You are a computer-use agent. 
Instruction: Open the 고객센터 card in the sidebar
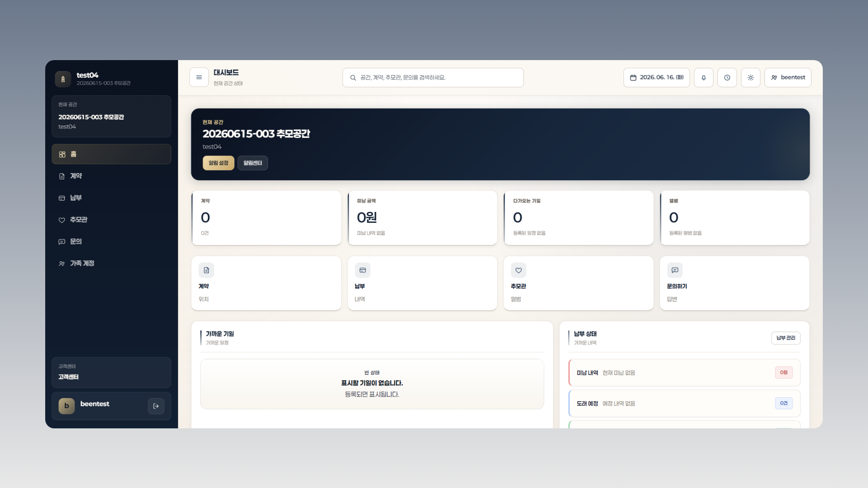(x=111, y=372)
